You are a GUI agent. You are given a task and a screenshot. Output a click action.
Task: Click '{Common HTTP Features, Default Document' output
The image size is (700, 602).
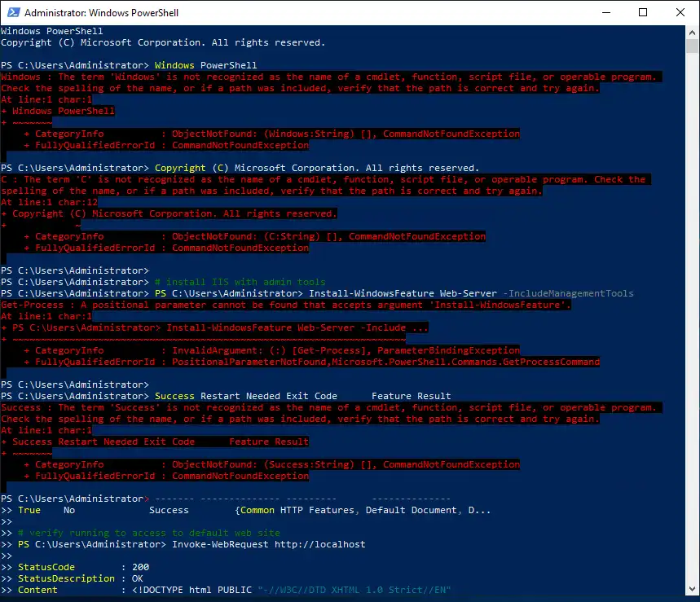pyautogui.click(x=346, y=510)
